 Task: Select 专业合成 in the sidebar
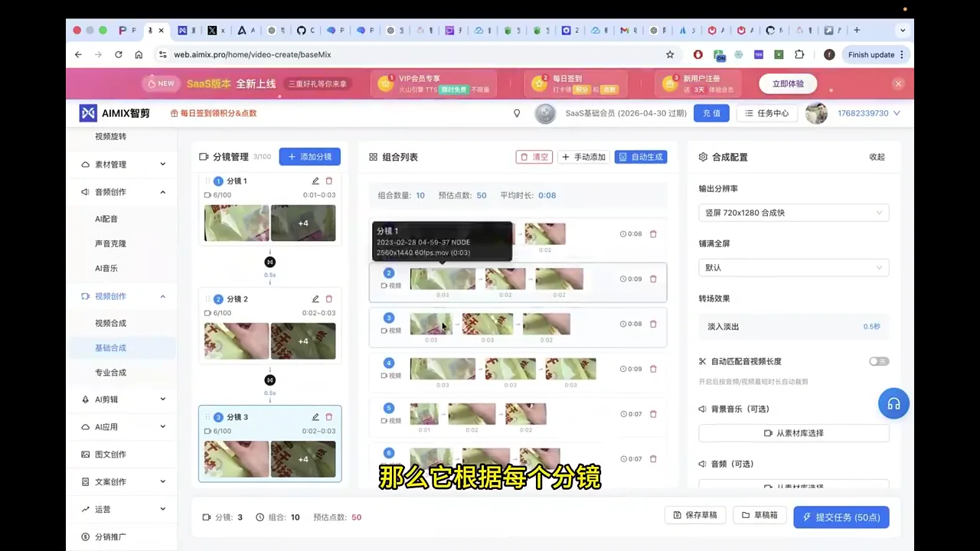(110, 373)
